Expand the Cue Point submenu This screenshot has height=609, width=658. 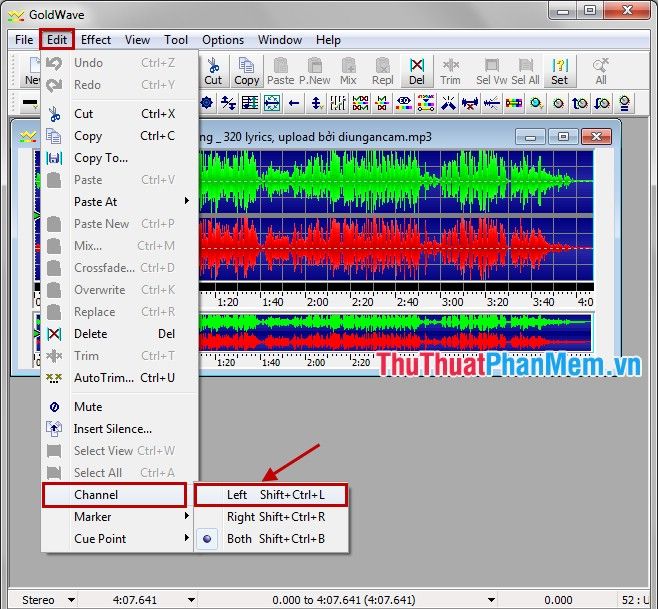pos(120,538)
